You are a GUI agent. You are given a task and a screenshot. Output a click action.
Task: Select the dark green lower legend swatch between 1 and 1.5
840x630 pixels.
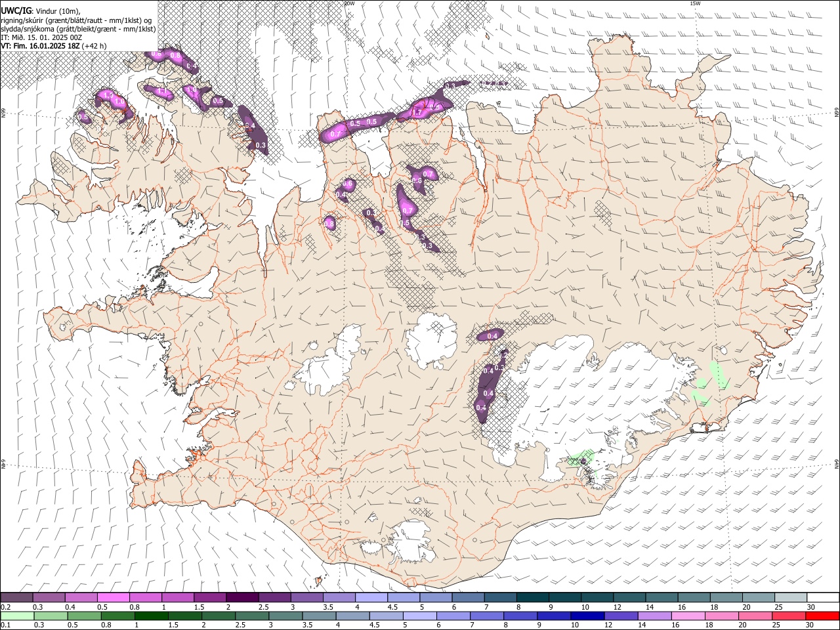point(151,616)
